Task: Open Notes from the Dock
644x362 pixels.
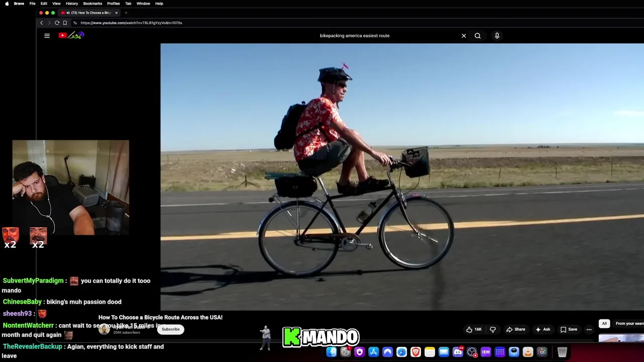Action: click(430, 352)
